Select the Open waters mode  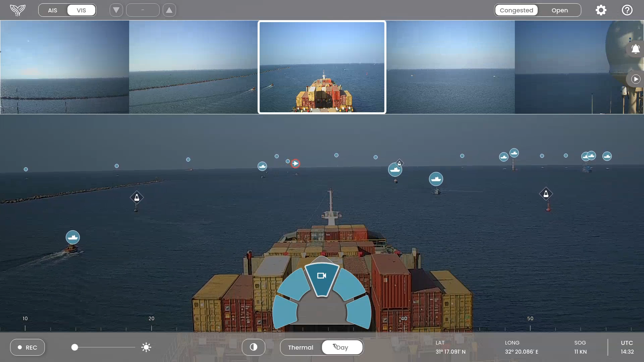pos(559,10)
